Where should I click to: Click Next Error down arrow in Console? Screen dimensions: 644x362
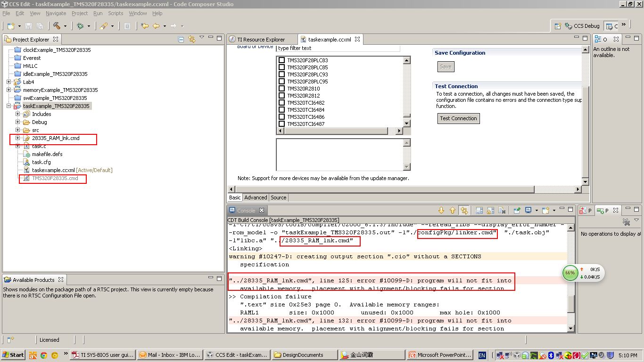tap(441, 210)
